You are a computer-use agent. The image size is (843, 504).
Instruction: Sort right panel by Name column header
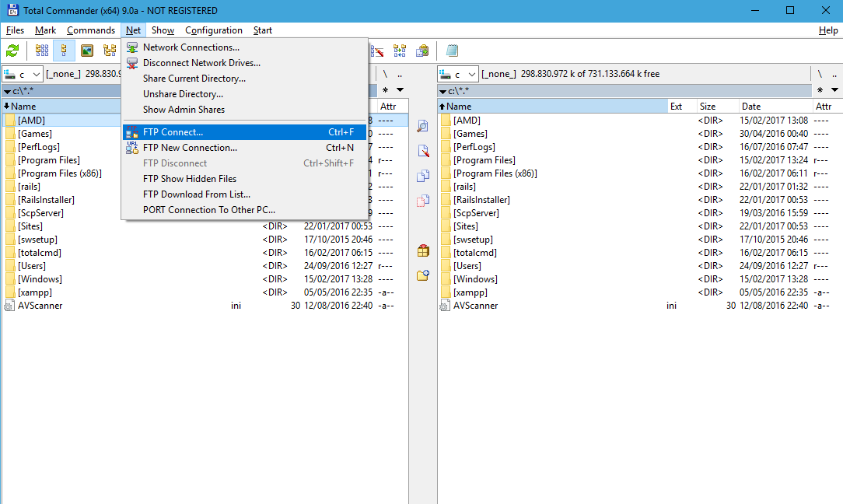point(553,107)
